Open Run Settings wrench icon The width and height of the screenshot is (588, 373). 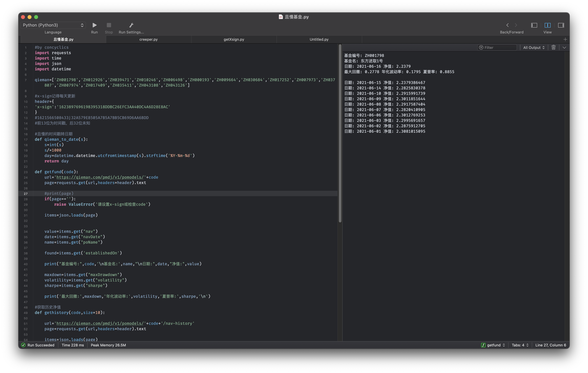[x=131, y=25]
